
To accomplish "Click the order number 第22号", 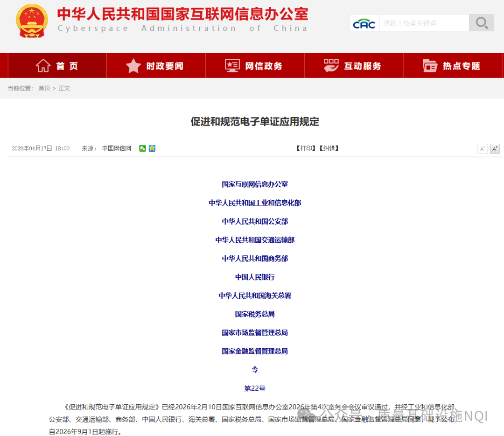I will (255, 388).
